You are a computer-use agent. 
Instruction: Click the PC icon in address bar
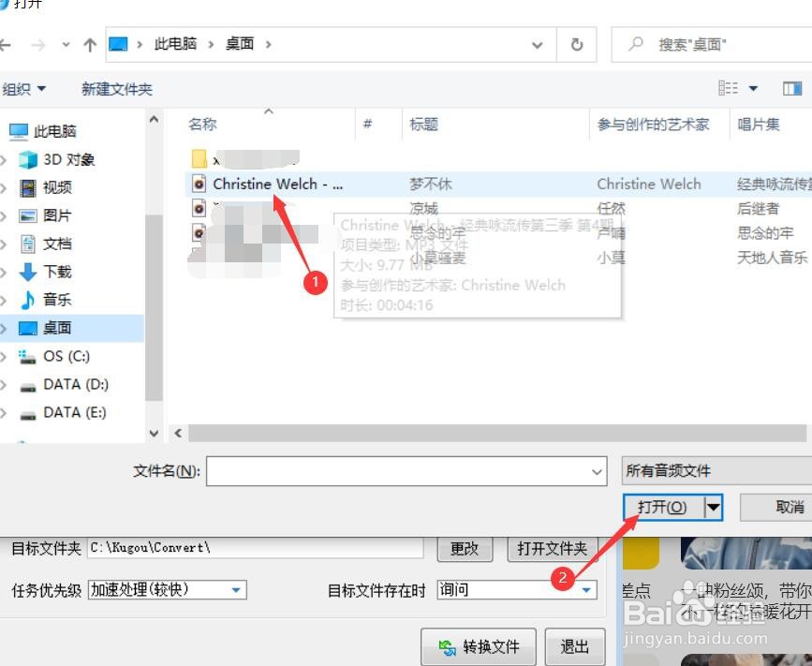point(118,44)
